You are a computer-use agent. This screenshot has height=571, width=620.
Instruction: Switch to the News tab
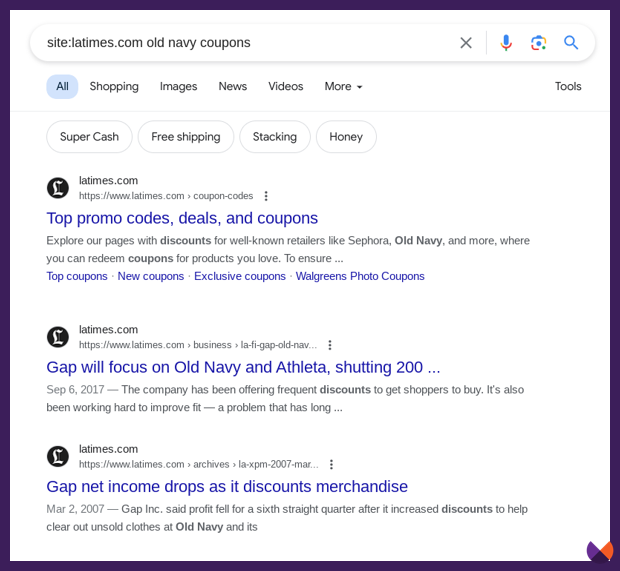[x=232, y=87]
